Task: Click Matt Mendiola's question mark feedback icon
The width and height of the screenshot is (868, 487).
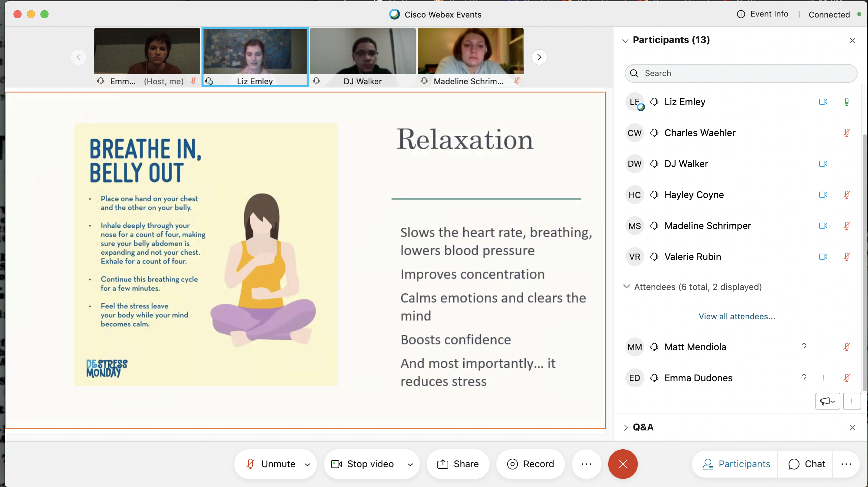Action: [804, 347]
